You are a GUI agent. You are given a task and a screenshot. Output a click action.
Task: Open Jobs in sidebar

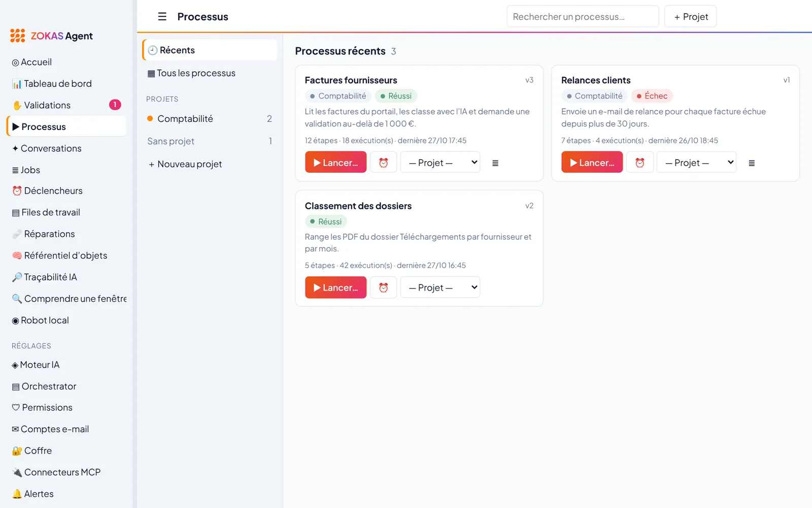coord(66,170)
